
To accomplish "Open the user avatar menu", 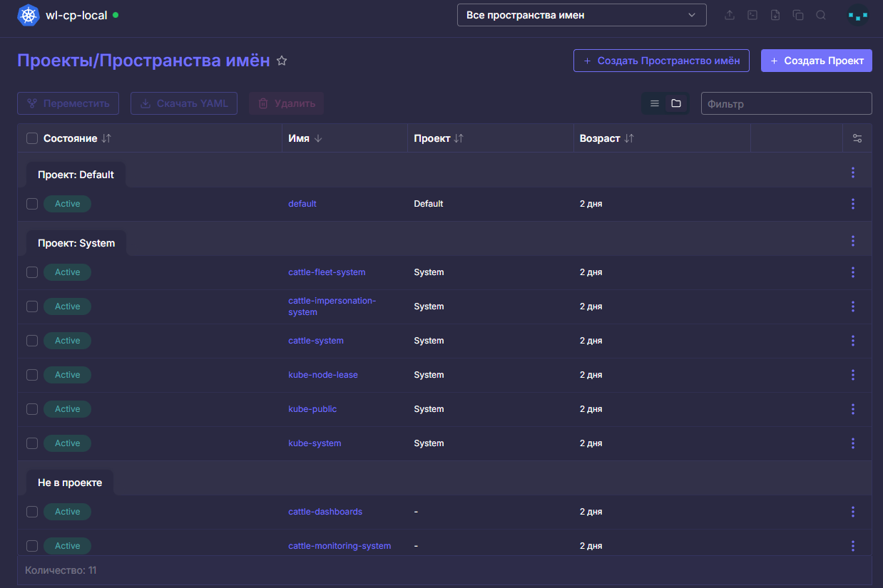I will coord(857,15).
